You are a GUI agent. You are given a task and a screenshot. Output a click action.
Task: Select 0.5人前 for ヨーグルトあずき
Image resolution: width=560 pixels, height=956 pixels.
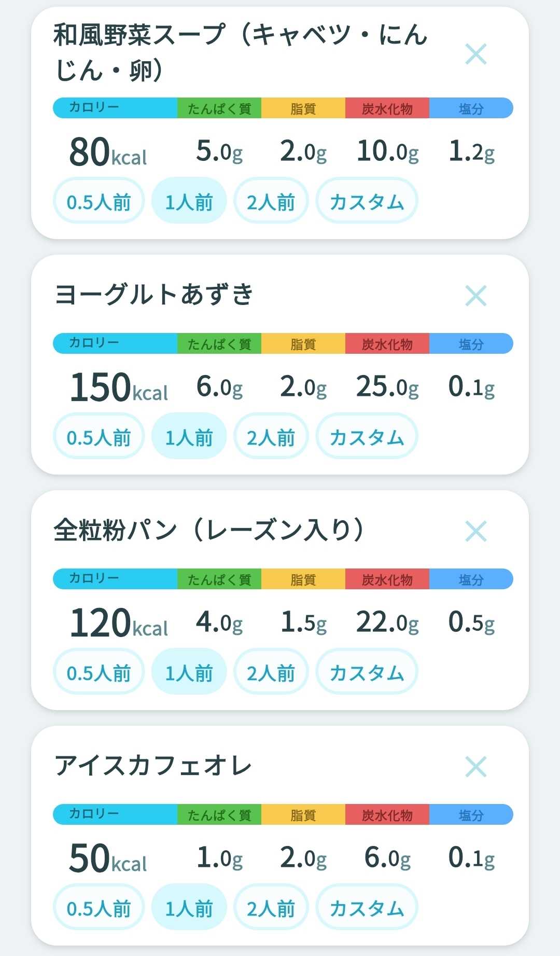click(x=99, y=436)
